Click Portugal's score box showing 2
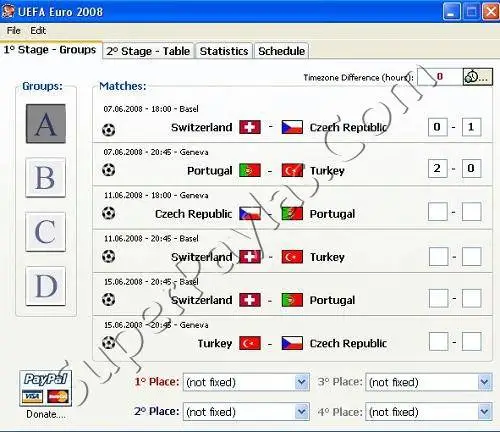The image size is (500, 432). click(x=437, y=168)
